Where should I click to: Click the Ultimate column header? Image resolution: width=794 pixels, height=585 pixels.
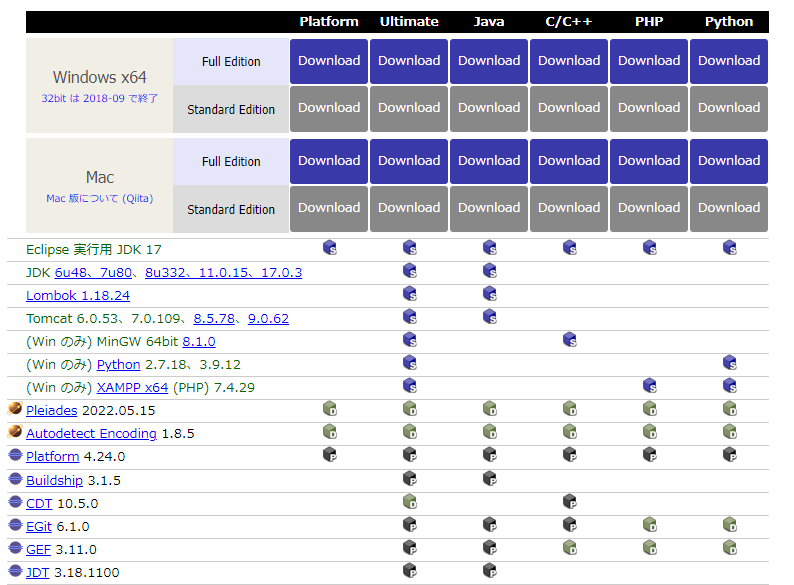tap(409, 22)
